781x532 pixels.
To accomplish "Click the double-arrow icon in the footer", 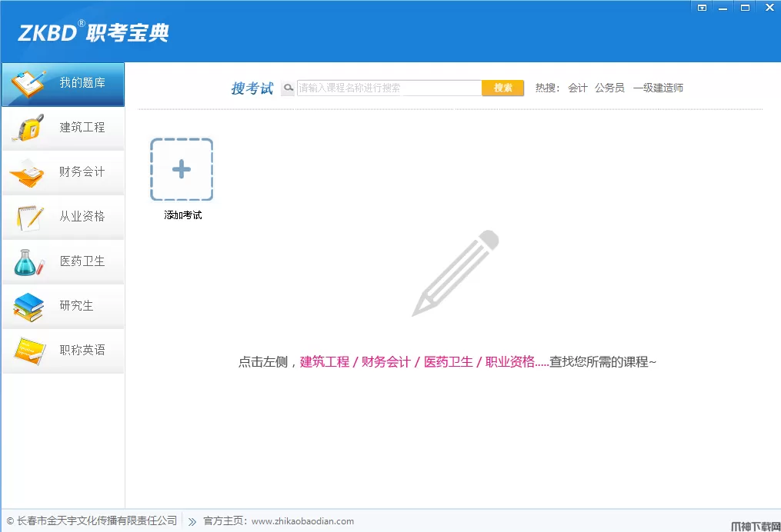I will (192, 521).
